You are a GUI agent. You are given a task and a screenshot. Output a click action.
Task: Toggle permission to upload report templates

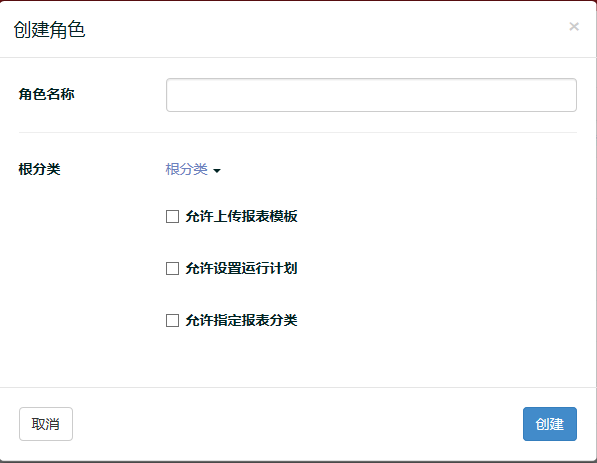click(x=172, y=217)
